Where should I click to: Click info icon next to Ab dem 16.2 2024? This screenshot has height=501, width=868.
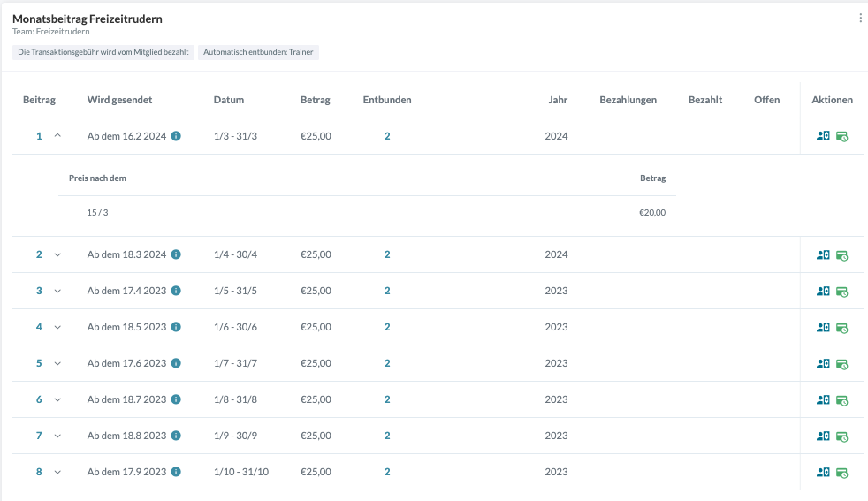pos(176,136)
